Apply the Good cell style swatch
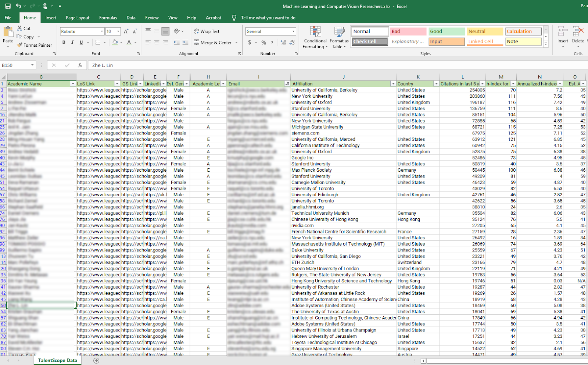 446,32
